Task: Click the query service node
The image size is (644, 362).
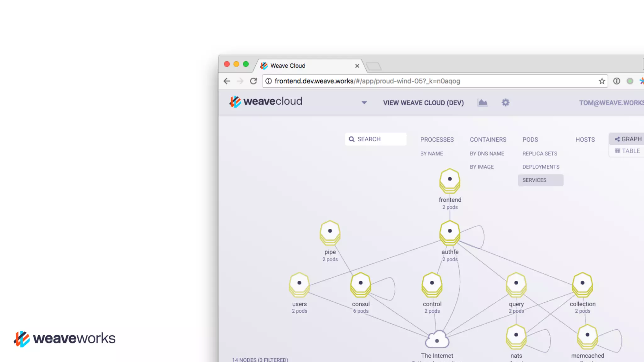Action: [x=516, y=284]
